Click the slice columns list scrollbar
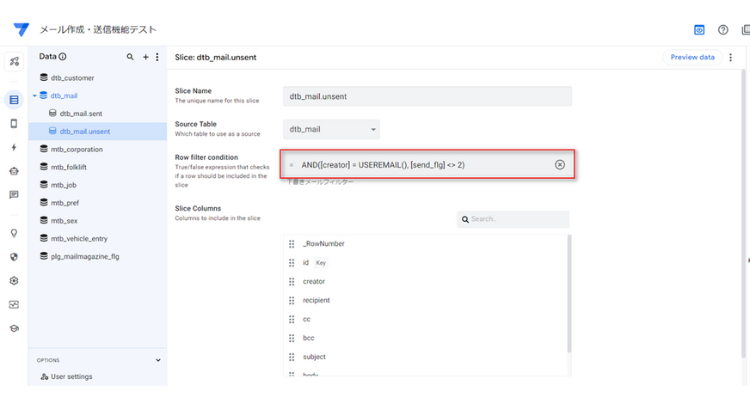Screen dimensions: 750x400 click(569, 293)
